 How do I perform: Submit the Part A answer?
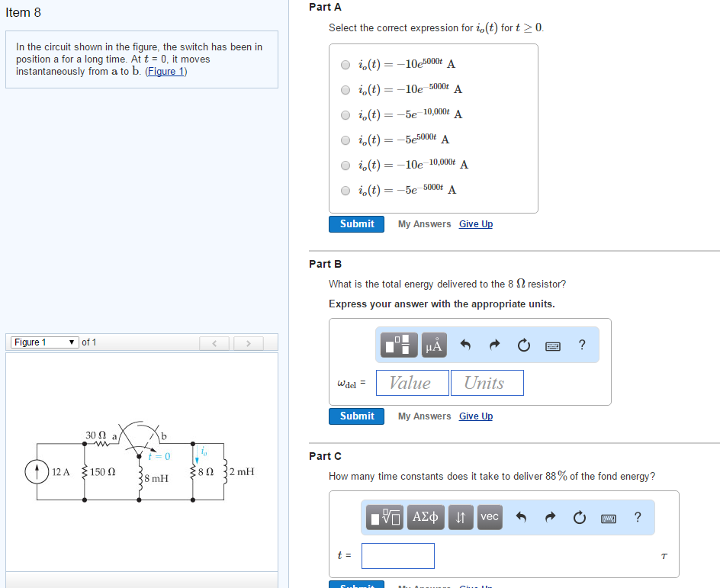click(x=356, y=224)
